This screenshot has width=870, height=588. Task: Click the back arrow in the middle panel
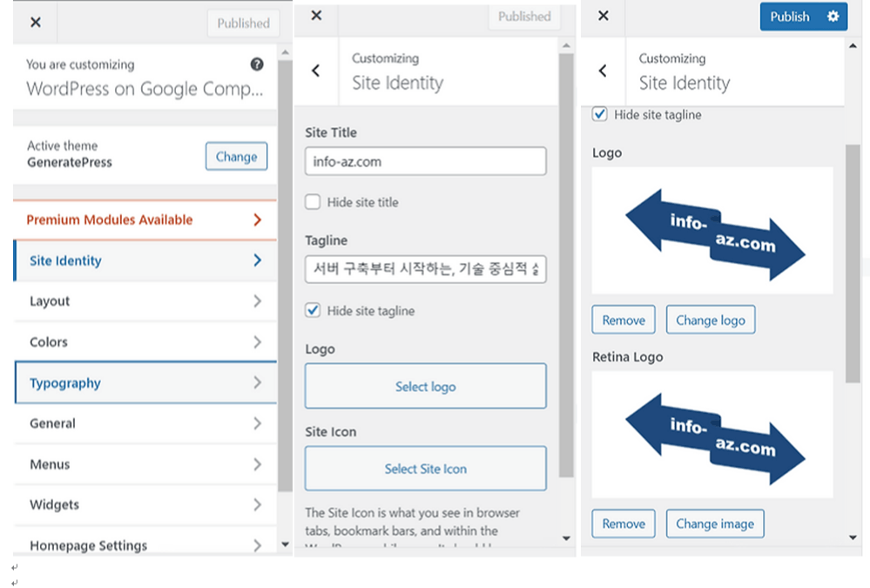click(x=316, y=71)
